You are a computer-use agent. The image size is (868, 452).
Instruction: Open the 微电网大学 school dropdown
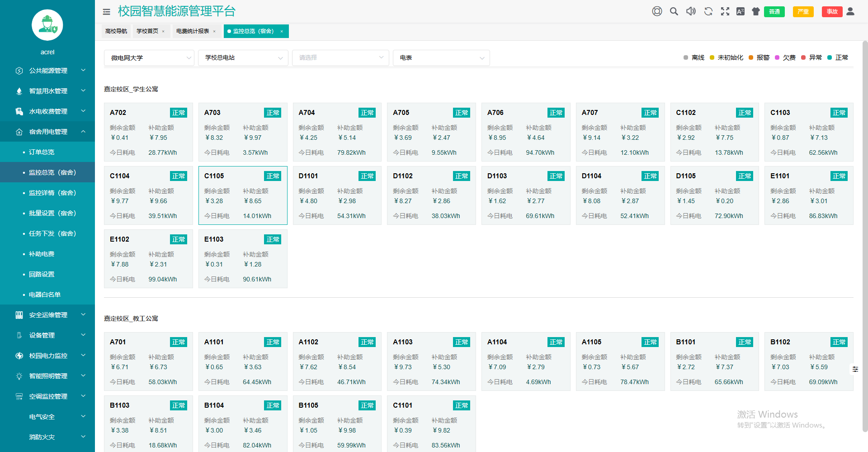(x=149, y=58)
